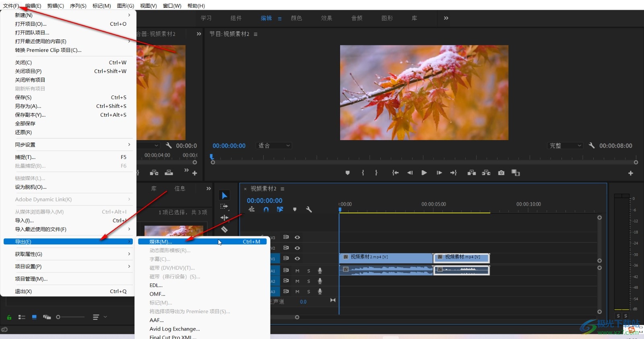
Task: Open the 适合 zoom level dropdown
Action: (x=274, y=146)
